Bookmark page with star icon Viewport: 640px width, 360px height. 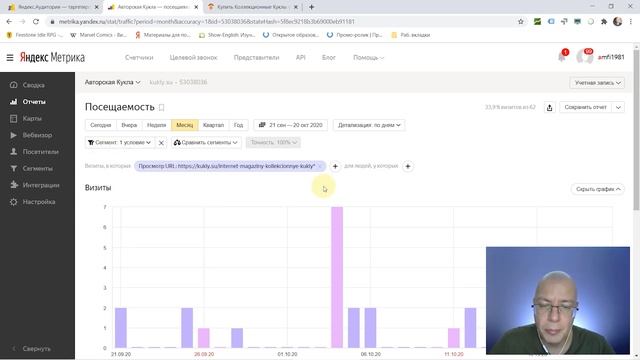coord(521,22)
